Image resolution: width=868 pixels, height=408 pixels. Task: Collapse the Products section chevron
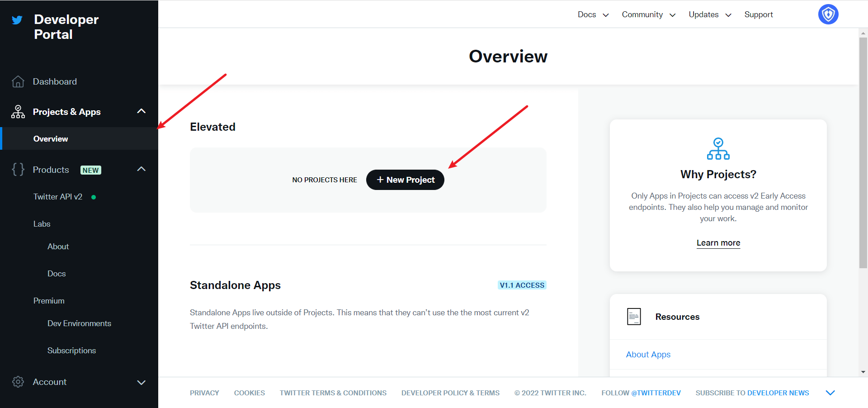click(x=141, y=169)
